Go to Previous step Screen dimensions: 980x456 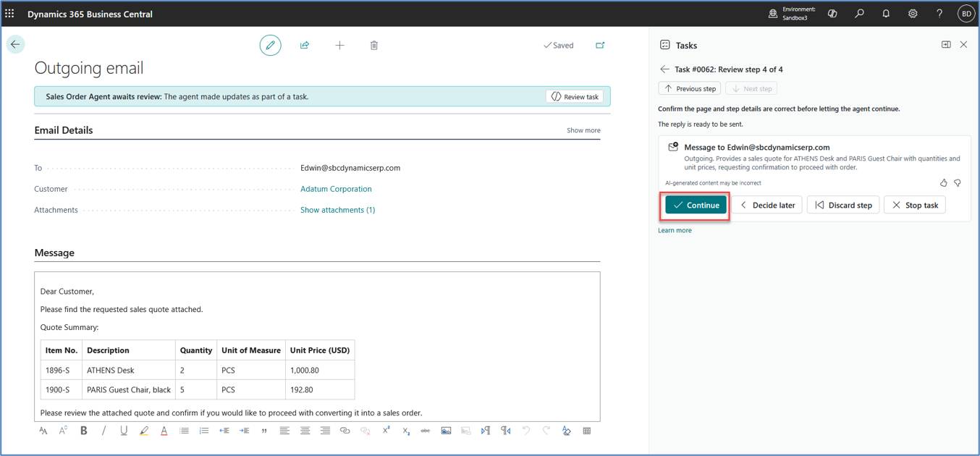click(x=690, y=88)
